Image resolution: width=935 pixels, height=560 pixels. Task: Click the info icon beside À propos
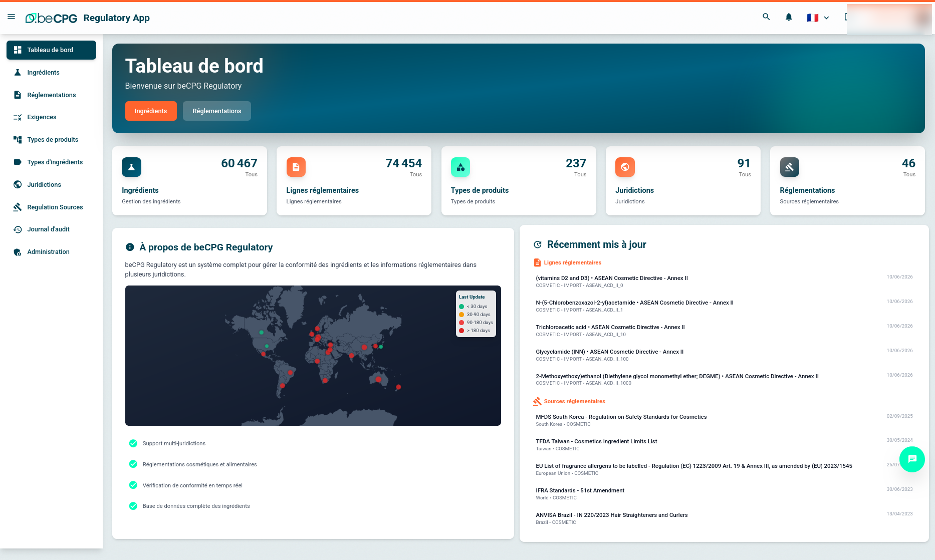click(x=130, y=247)
